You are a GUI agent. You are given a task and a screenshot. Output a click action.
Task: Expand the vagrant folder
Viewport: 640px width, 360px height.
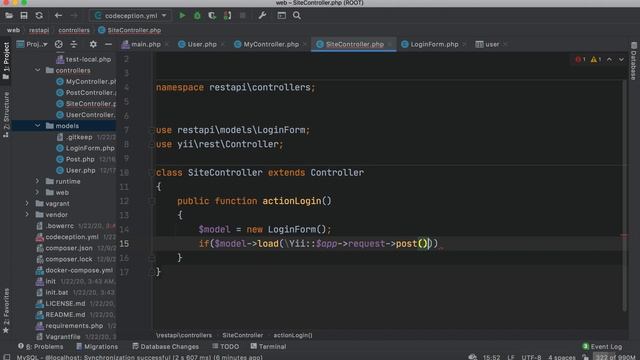click(x=27, y=203)
